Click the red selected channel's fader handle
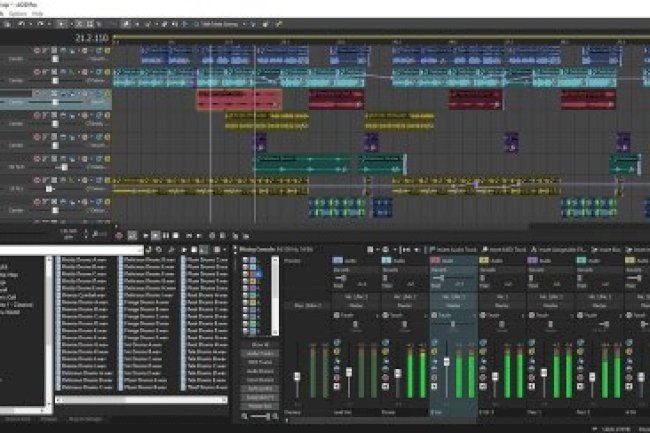Image resolution: width=650 pixels, height=433 pixels. (446, 362)
